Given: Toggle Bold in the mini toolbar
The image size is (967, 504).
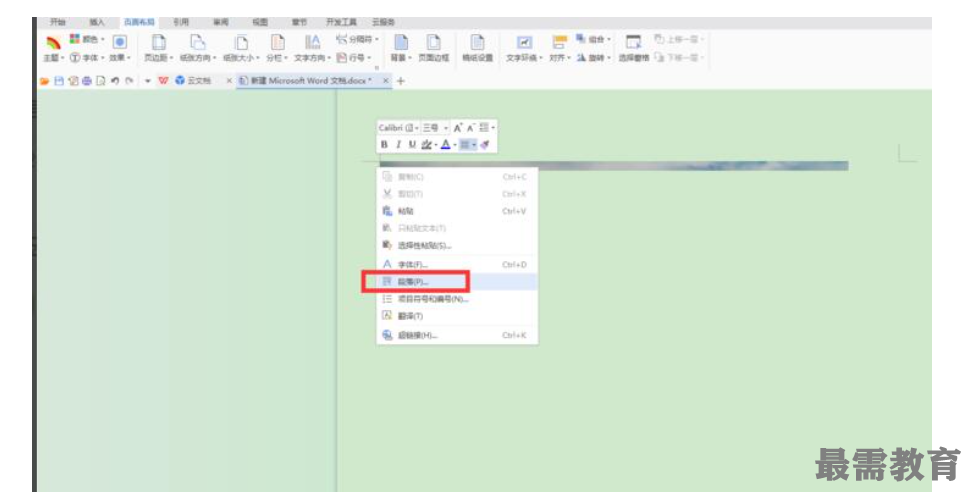Looking at the screenshot, I should [x=384, y=144].
